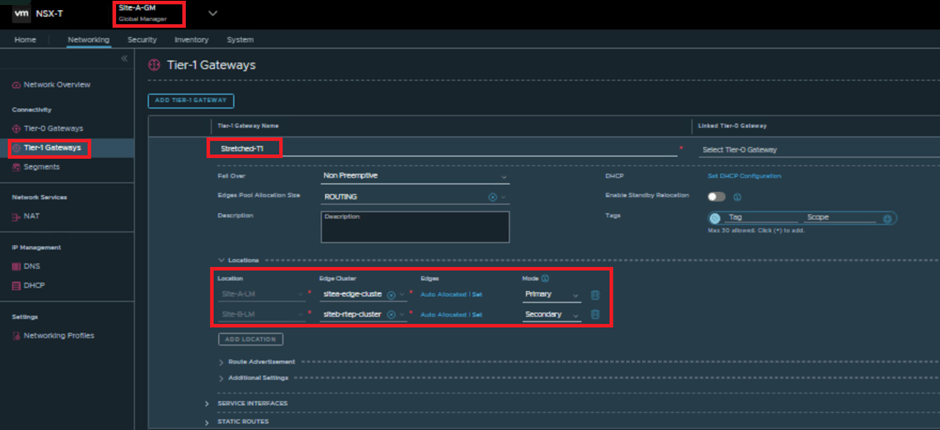Click the add tag plus icon

[x=887, y=218]
